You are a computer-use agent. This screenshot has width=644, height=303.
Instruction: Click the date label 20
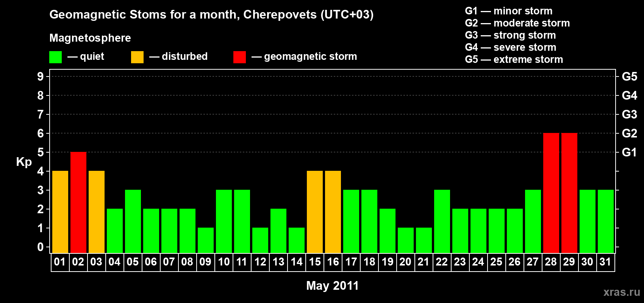pos(405,262)
